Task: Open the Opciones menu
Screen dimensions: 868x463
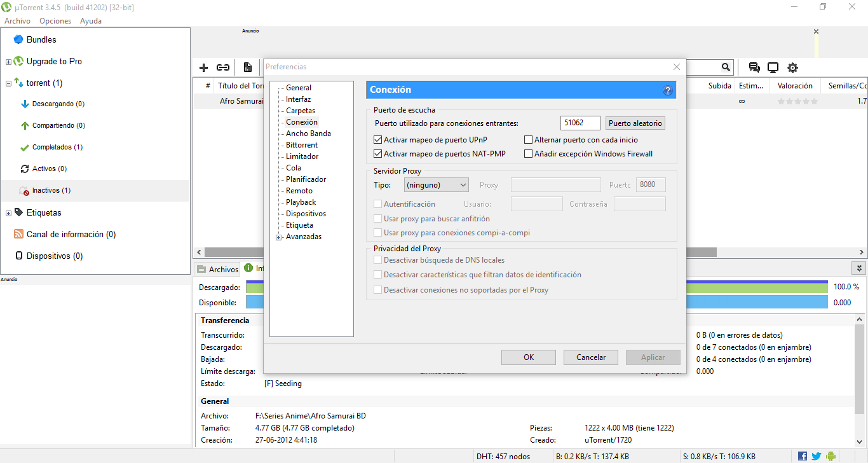Action: click(55, 21)
